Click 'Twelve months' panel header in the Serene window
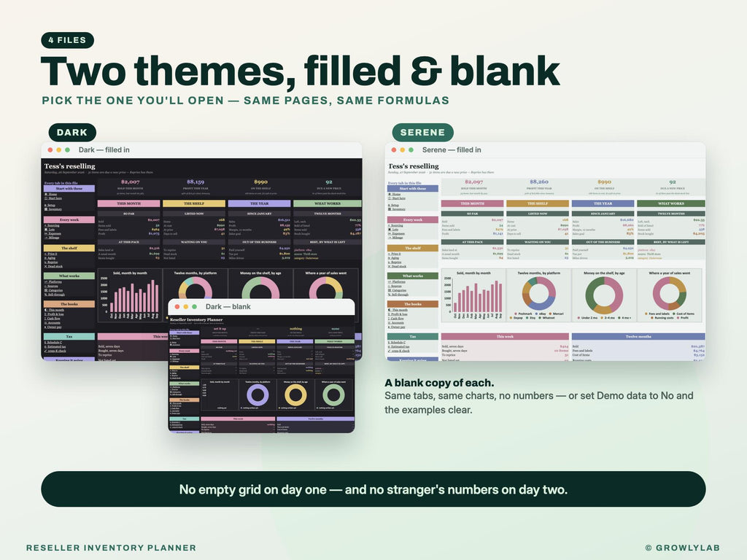 pyautogui.click(x=638, y=336)
